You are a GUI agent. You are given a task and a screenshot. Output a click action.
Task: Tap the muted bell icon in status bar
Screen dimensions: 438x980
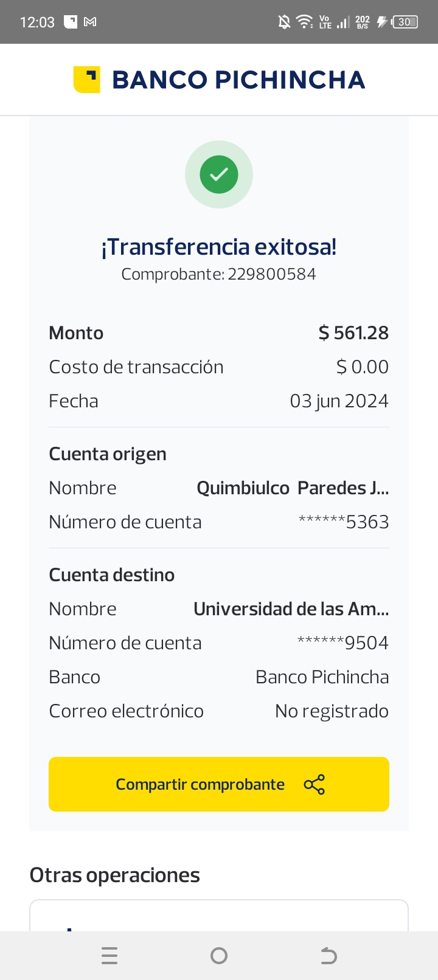(284, 22)
